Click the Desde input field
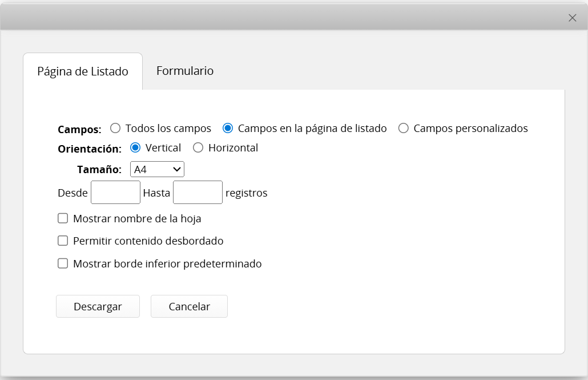Image resolution: width=588 pixels, height=380 pixels. tap(115, 193)
